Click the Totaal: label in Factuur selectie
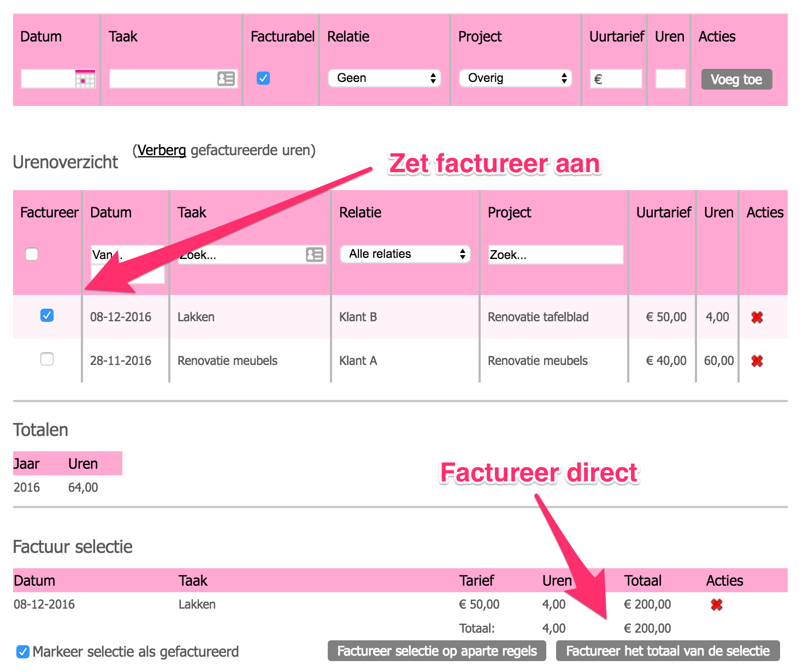This screenshot has width=803, height=672. 477,628
